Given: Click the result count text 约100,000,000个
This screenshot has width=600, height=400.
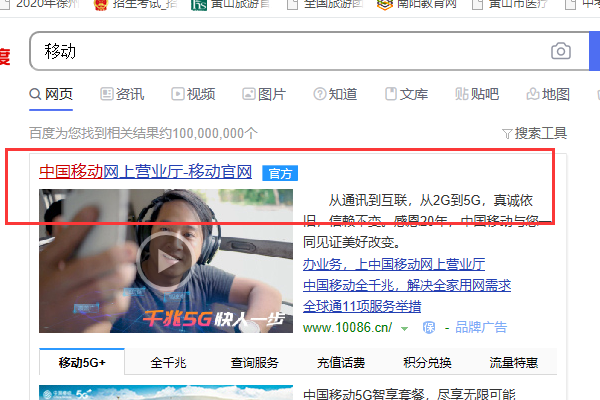Looking at the screenshot, I should pyautogui.click(x=209, y=133).
